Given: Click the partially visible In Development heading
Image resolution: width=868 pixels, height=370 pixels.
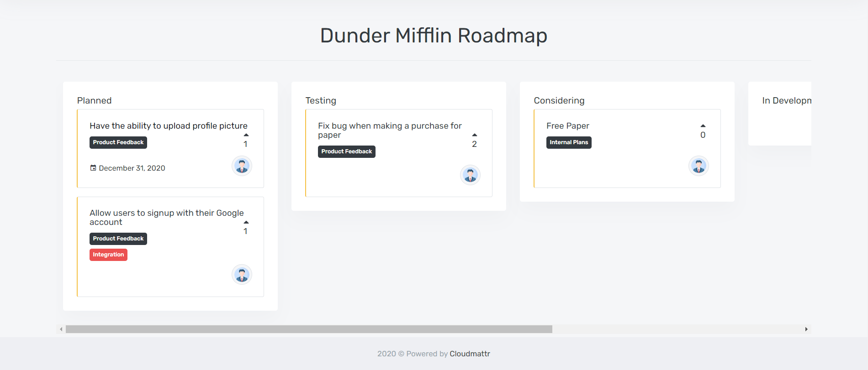Looking at the screenshot, I should (x=787, y=100).
